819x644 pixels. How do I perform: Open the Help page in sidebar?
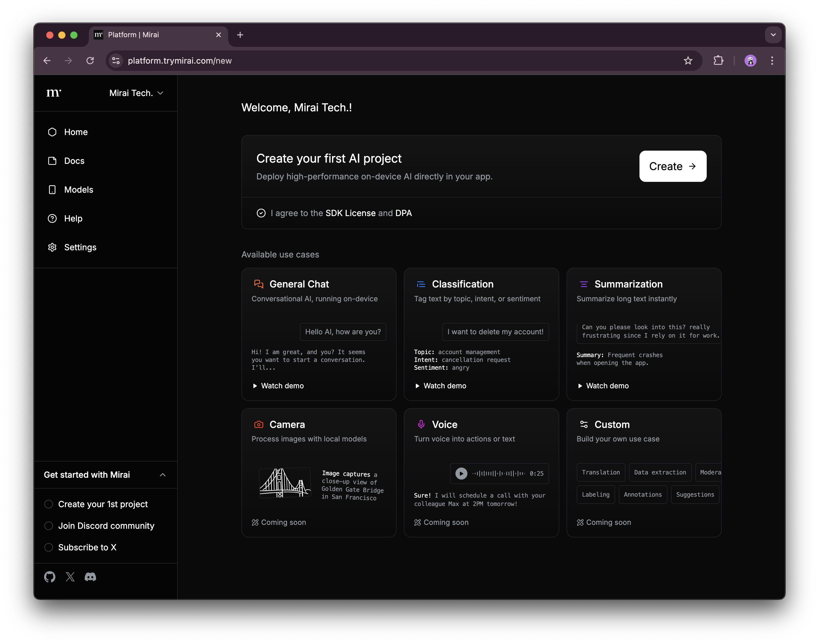click(x=73, y=219)
